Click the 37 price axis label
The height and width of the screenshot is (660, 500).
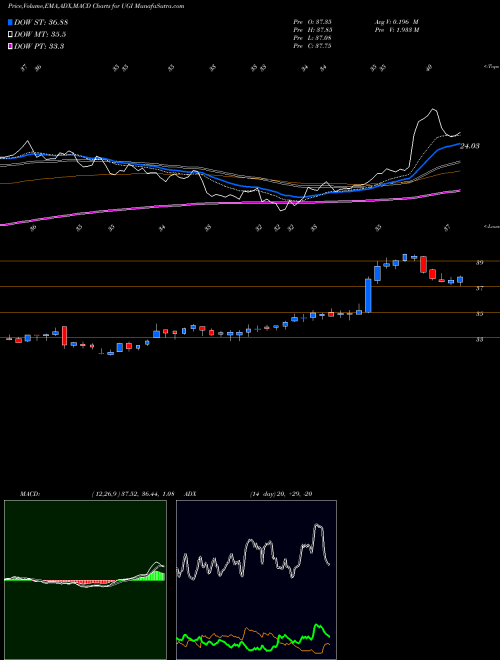[479, 288]
